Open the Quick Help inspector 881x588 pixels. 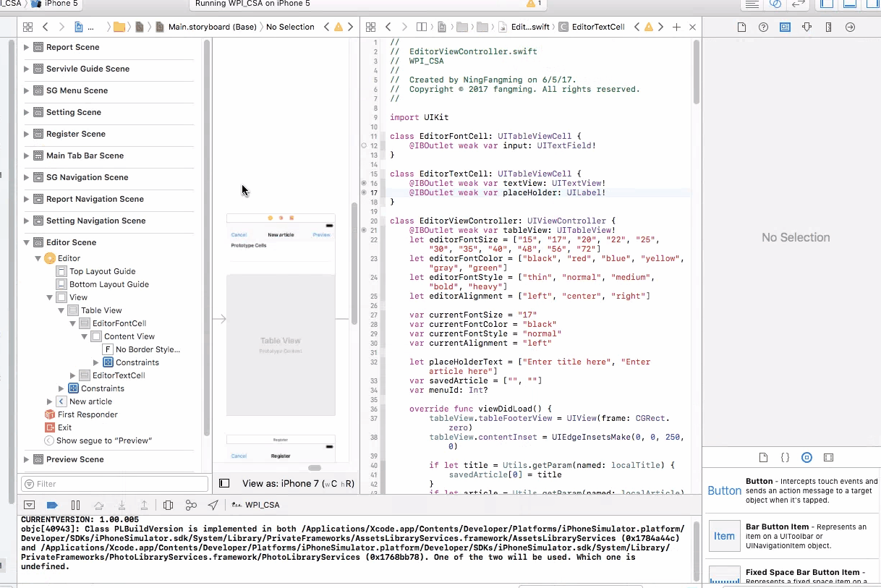pyautogui.click(x=762, y=26)
